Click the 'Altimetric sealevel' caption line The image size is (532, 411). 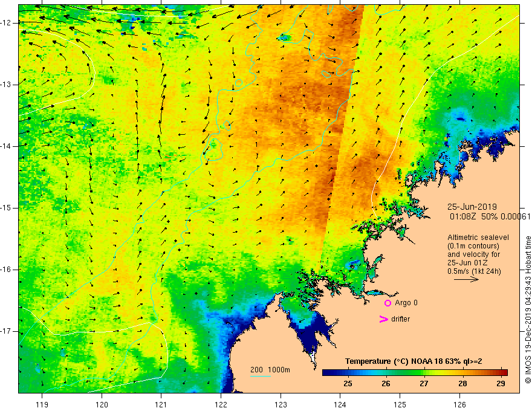(x=478, y=238)
